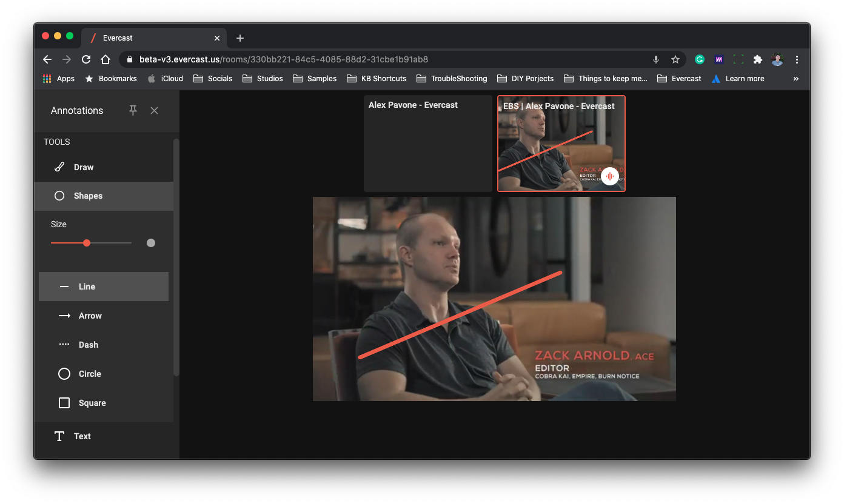
Task: Click the microphone icon in address bar
Action: pyautogui.click(x=655, y=59)
